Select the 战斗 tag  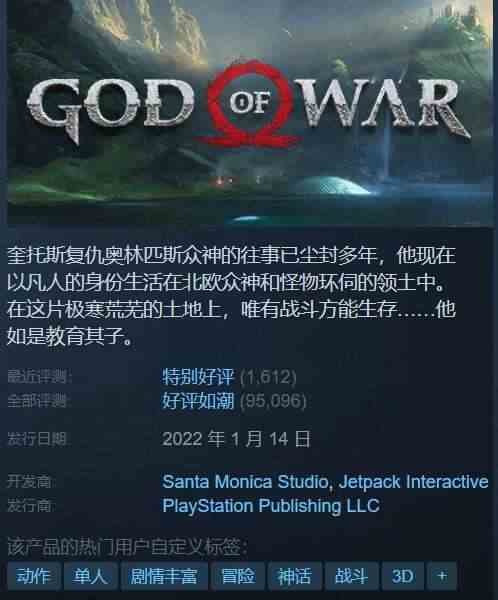pyautogui.click(x=351, y=576)
